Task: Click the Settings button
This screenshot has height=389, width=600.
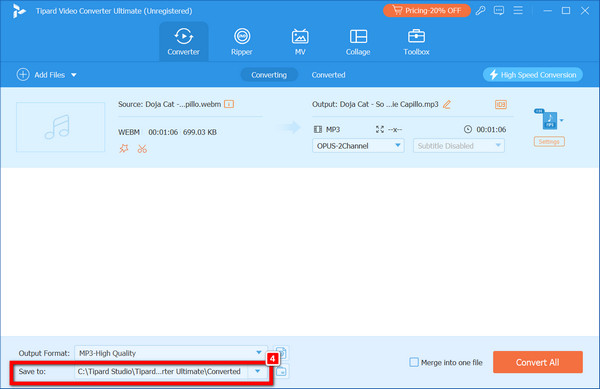Action: point(549,142)
